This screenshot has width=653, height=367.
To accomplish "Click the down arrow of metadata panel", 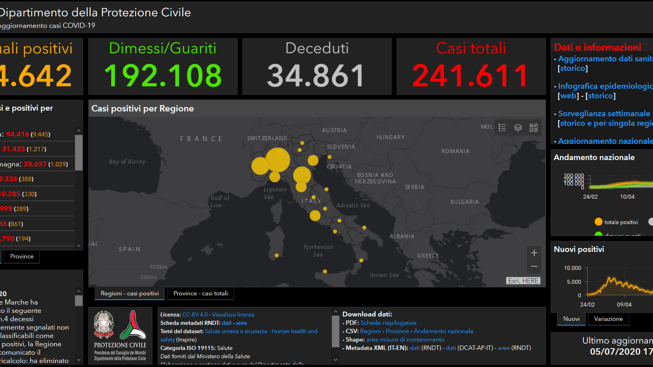I will click(x=335, y=360).
